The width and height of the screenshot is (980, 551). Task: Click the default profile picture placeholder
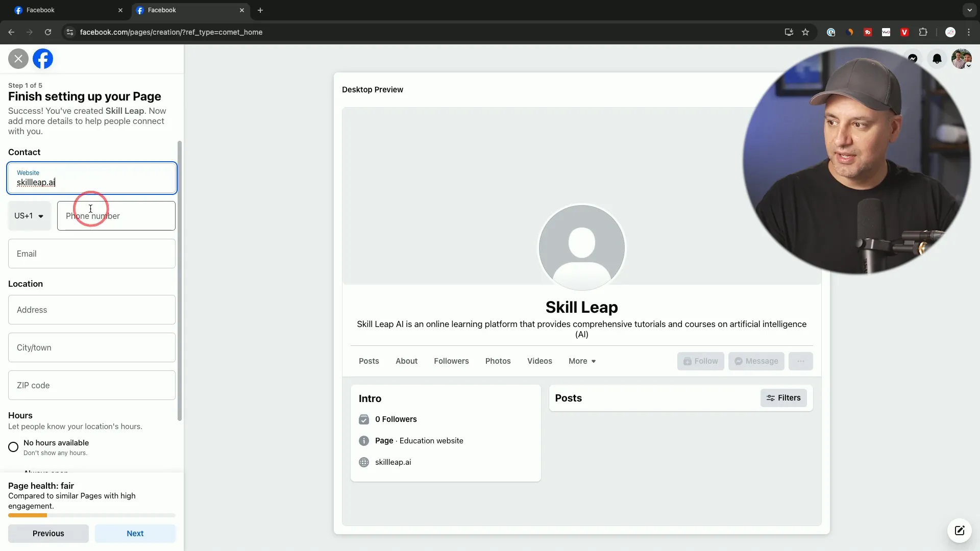click(582, 248)
